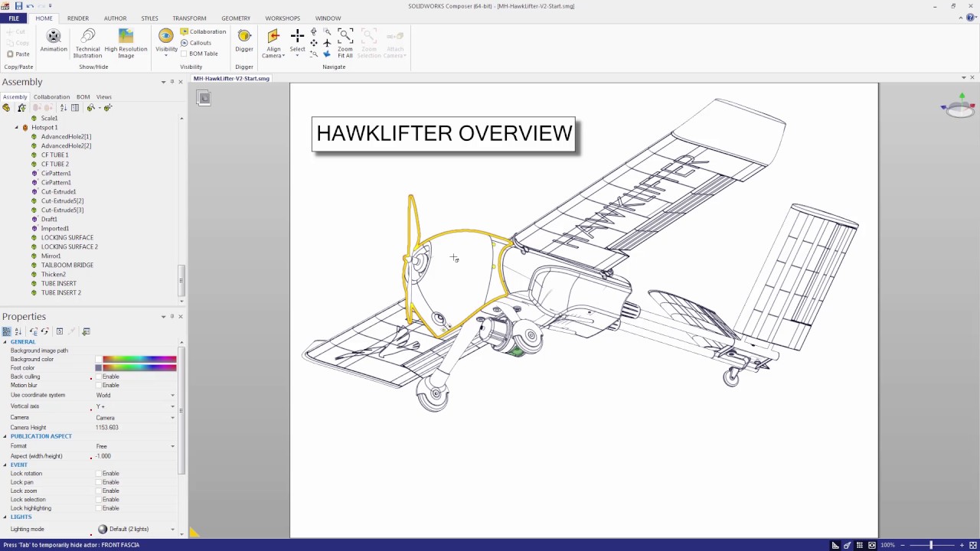Click the HAWKLIFTER OVERVIEW title annotation
Viewport: 980px width, 551px height.
point(444,133)
